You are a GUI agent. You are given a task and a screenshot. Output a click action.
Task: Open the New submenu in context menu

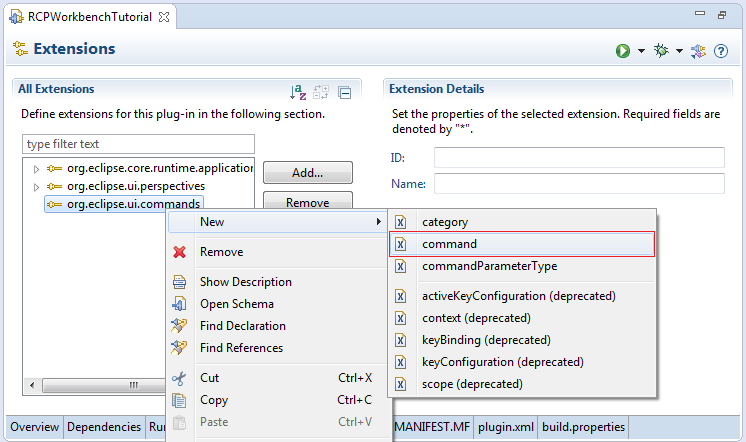(278, 222)
